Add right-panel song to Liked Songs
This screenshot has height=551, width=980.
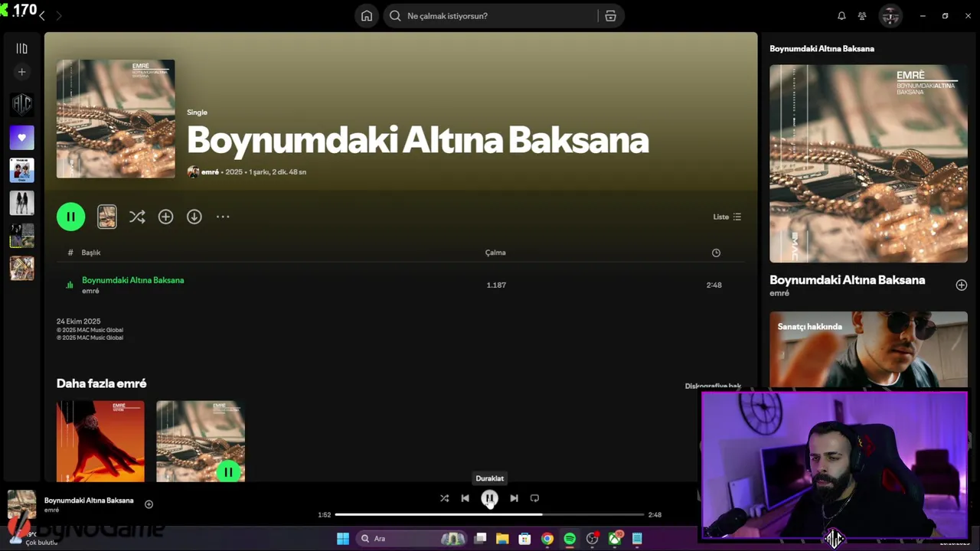(961, 285)
